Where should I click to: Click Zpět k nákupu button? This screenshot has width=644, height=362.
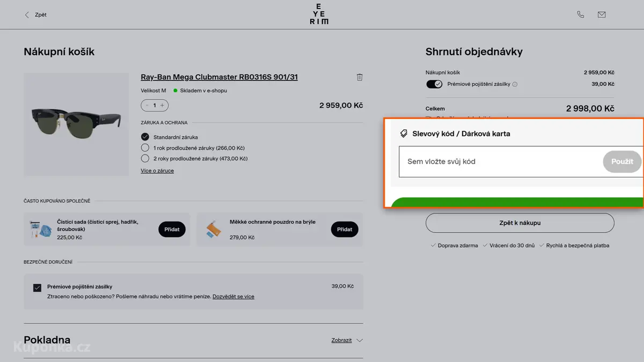coord(519,223)
